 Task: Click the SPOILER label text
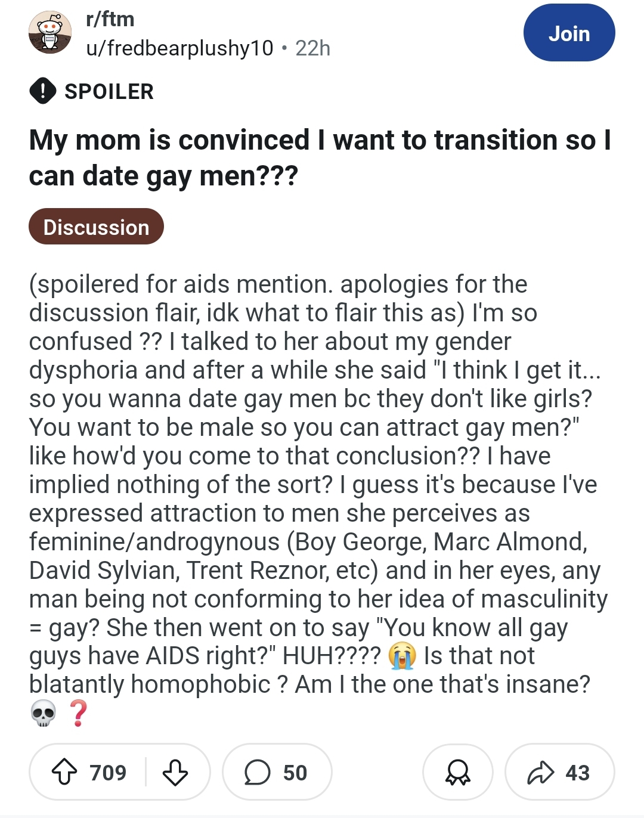pos(109,91)
